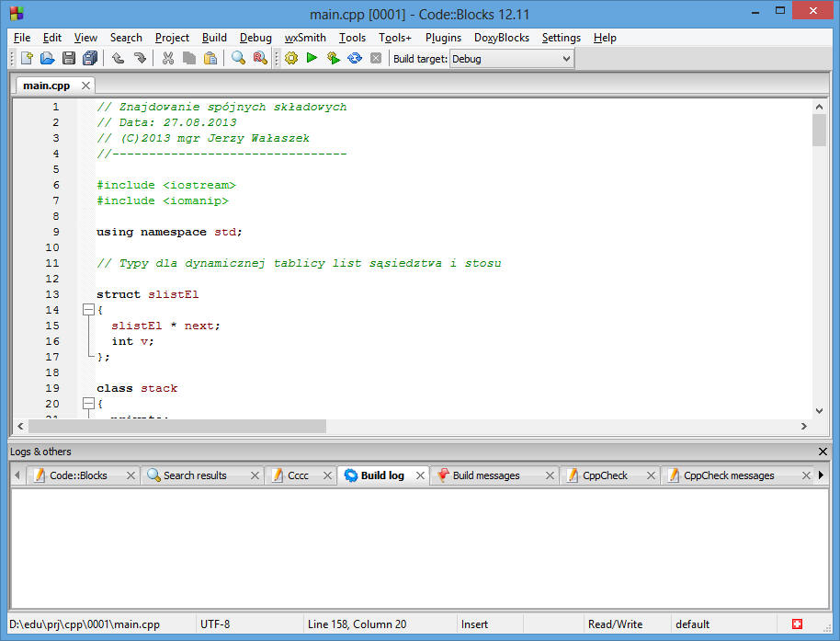Close the main.cpp editor tab
The image size is (840, 641).
[x=85, y=86]
